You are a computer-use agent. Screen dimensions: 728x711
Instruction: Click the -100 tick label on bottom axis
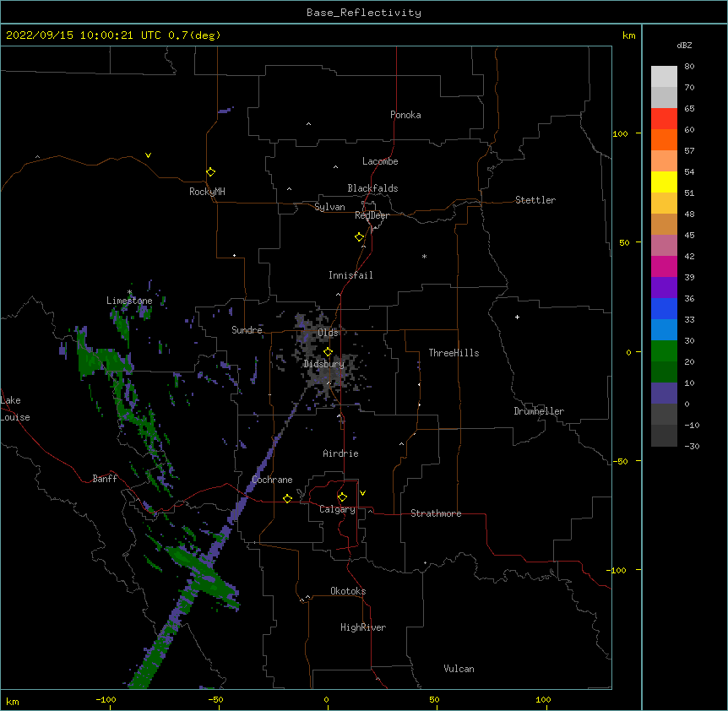tap(106, 699)
